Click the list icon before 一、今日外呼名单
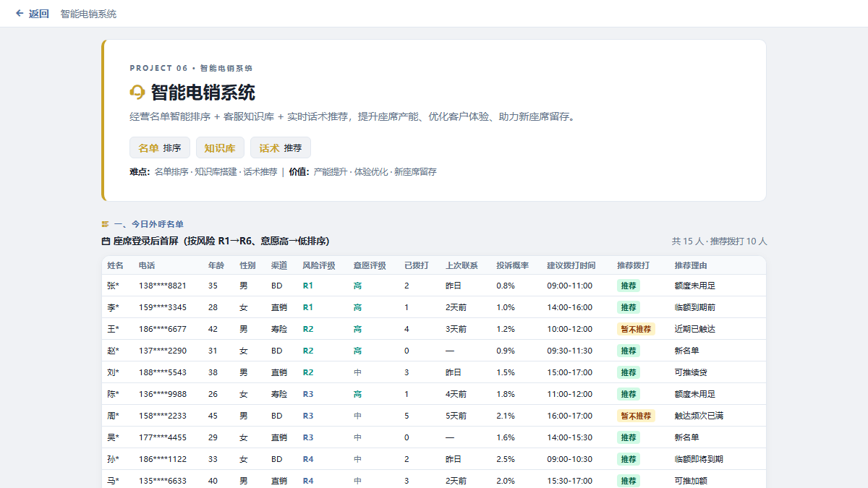This screenshot has height=488, width=868. click(x=106, y=224)
